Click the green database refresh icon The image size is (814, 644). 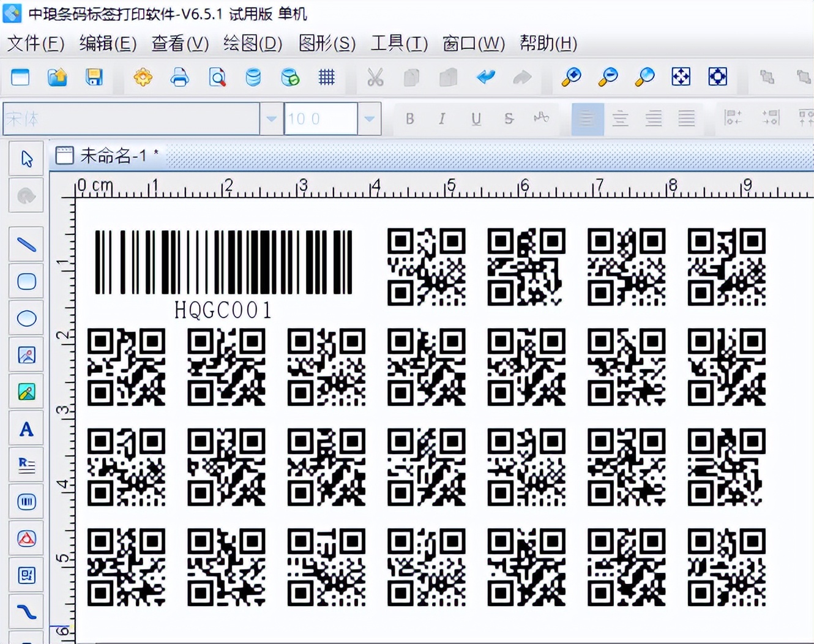tap(290, 77)
